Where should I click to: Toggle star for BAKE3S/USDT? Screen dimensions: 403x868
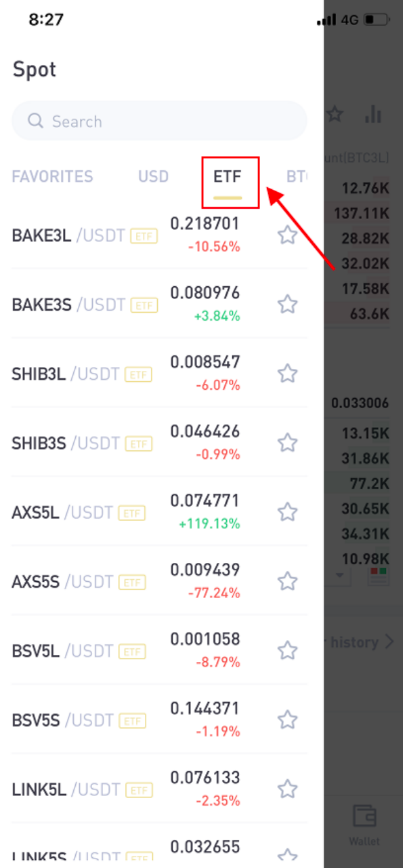pos(288,304)
